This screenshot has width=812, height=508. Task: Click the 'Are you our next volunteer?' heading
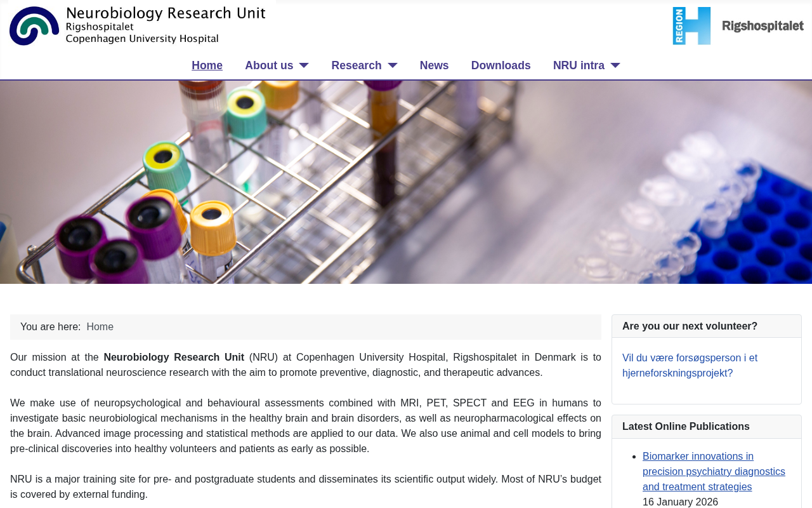pyautogui.click(x=690, y=326)
